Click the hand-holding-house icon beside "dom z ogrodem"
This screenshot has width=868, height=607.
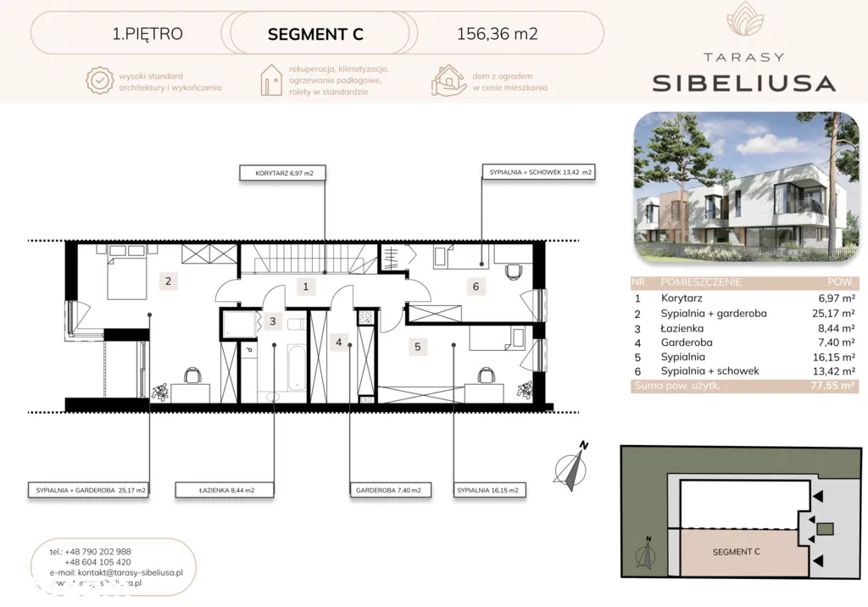448,81
